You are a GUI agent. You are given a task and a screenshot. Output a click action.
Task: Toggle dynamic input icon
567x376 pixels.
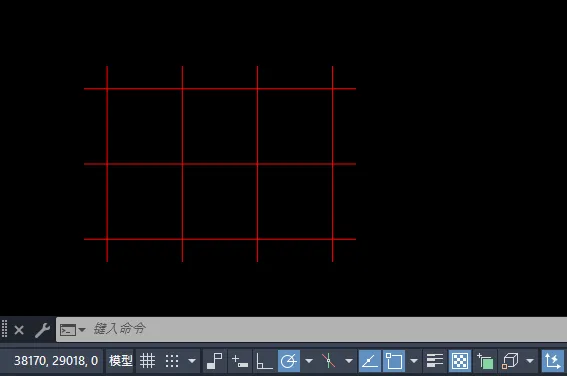click(x=240, y=361)
